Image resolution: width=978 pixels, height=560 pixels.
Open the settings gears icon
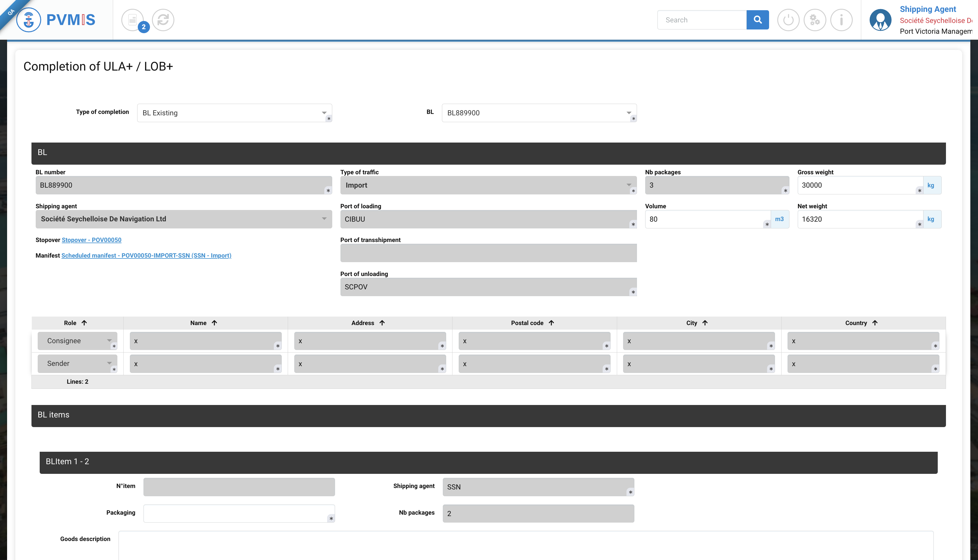coord(814,20)
